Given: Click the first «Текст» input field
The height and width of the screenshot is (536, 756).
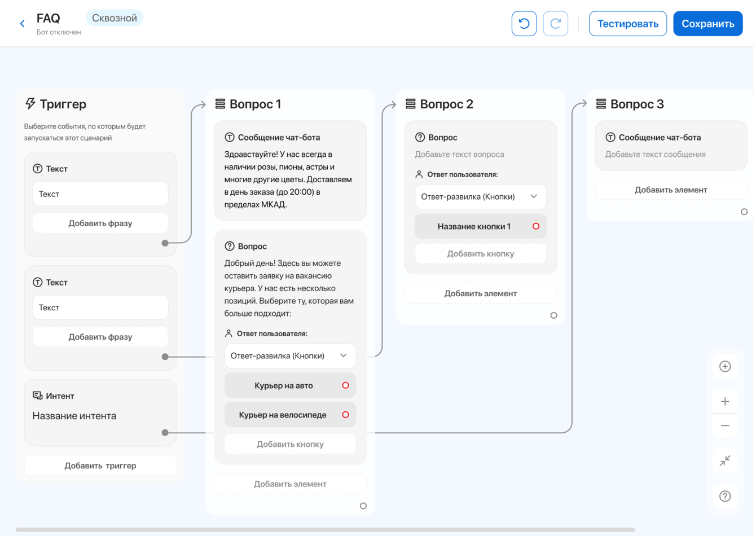Looking at the screenshot, I should tap(100, 194).
